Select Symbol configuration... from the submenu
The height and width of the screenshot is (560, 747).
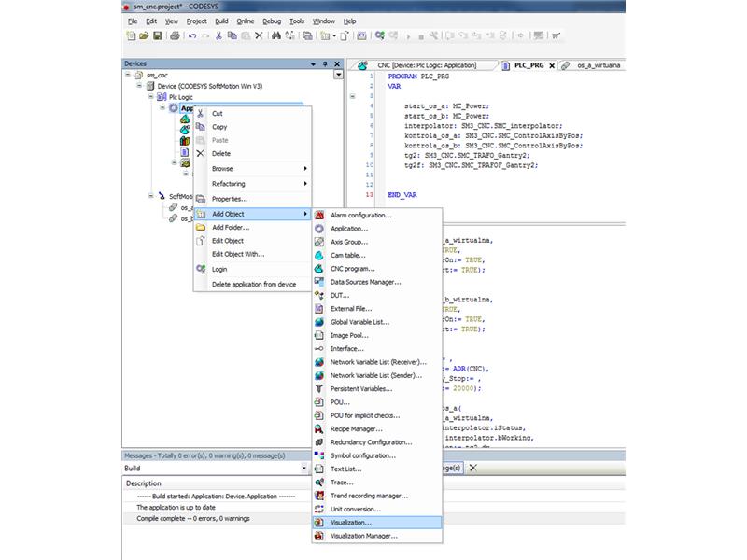(x=377, y=455)
